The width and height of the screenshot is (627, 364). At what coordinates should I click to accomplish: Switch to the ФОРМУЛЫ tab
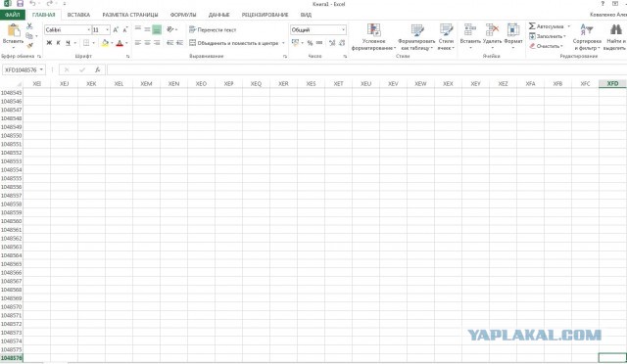tap(183, 15)
